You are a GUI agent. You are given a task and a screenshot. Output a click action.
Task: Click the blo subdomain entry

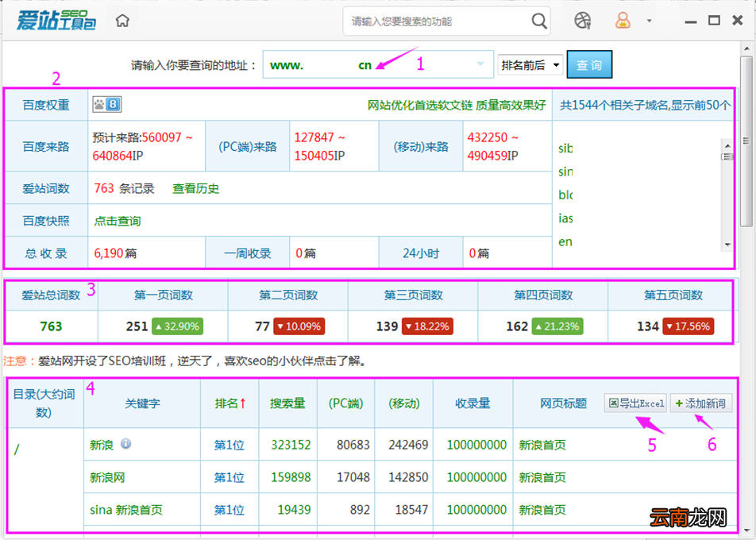click(565, 195)
